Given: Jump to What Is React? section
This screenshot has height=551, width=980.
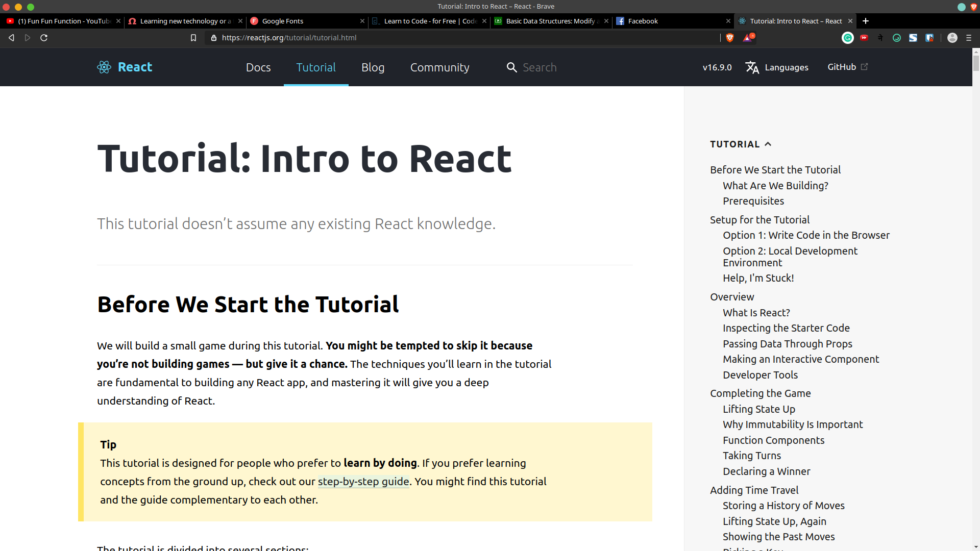Looking at the screenshot, I should point(756,313).
